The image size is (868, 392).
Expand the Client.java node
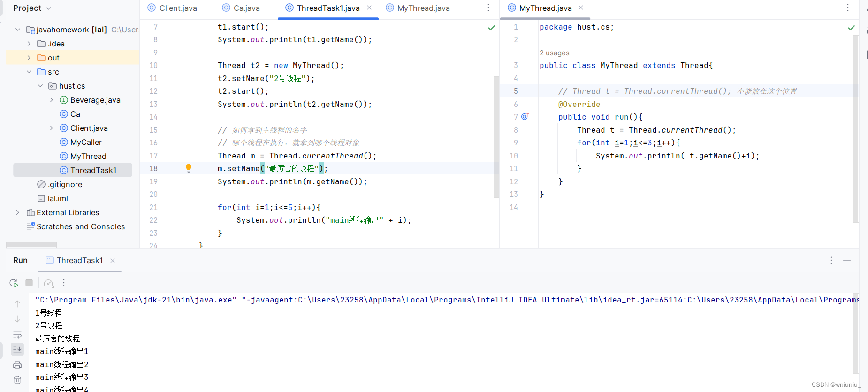click(52, 128)
